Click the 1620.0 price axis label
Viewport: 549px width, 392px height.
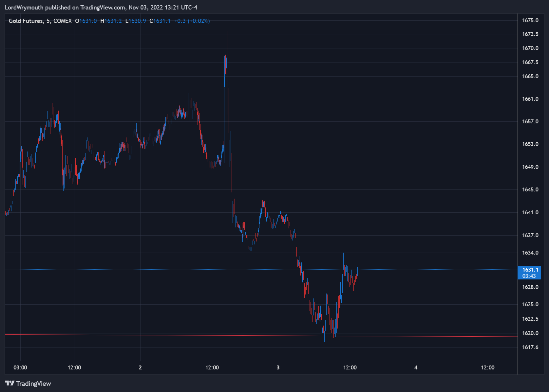point(530,333)
